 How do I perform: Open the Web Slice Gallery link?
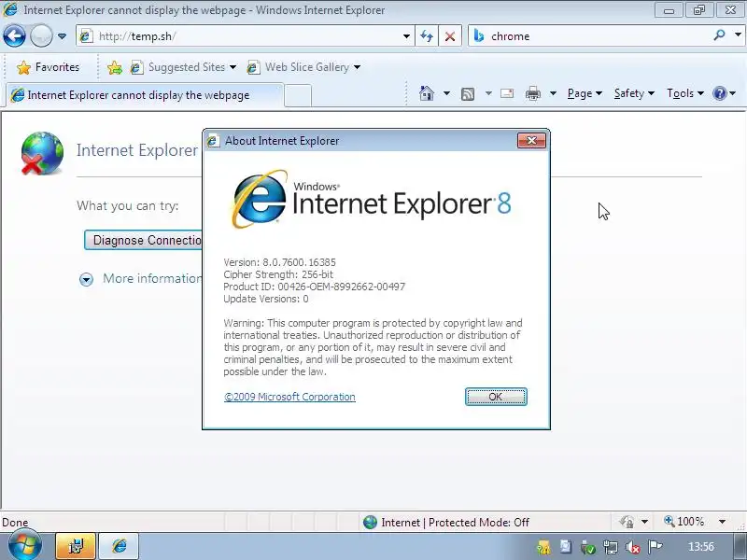304,67
